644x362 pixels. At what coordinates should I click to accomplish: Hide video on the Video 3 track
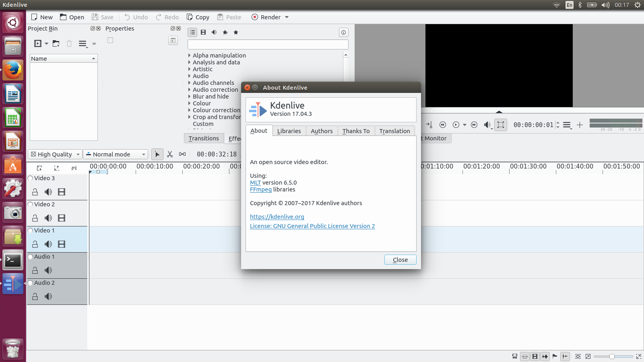click(x=62, y=192)
